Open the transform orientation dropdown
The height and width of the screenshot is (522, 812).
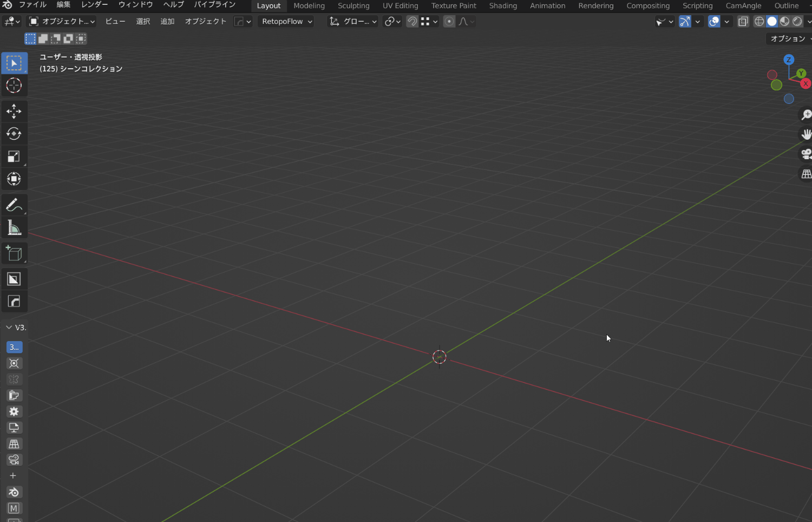353,22
